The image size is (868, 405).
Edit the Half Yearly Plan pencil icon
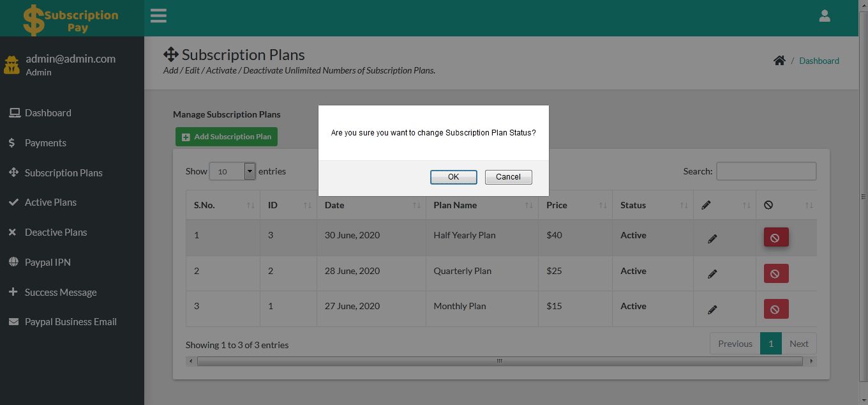[x=712, y=239]
